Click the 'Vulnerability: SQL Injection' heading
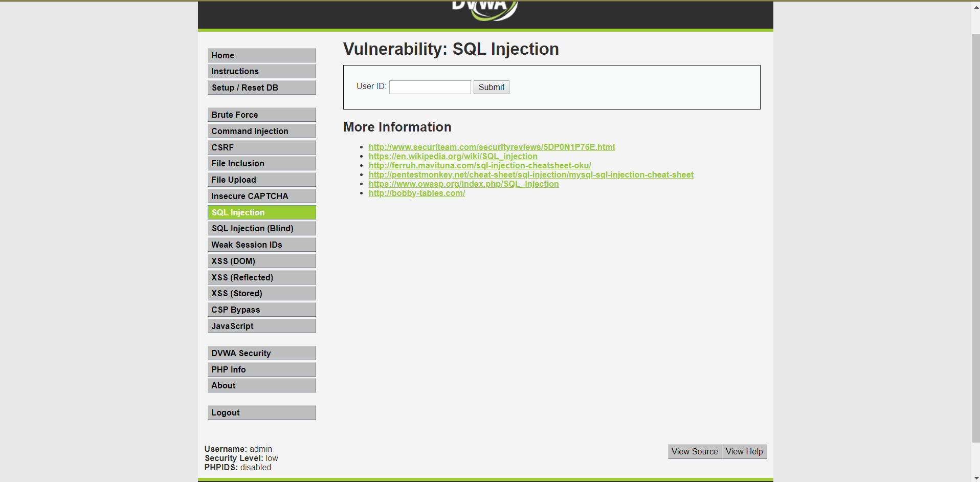 (451, 49)
